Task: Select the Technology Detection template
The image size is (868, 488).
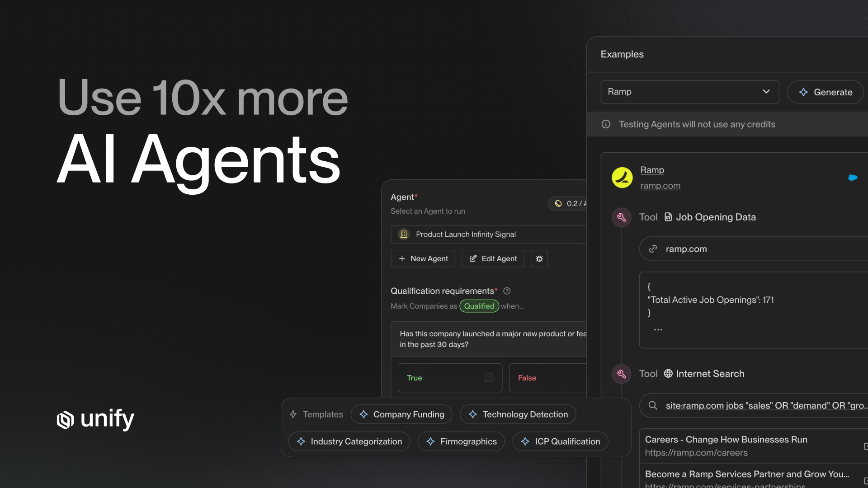Action: [x=518, y=414]
